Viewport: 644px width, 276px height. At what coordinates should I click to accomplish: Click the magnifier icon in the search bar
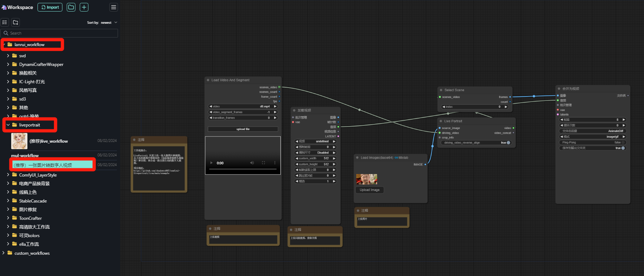(6, 33)
